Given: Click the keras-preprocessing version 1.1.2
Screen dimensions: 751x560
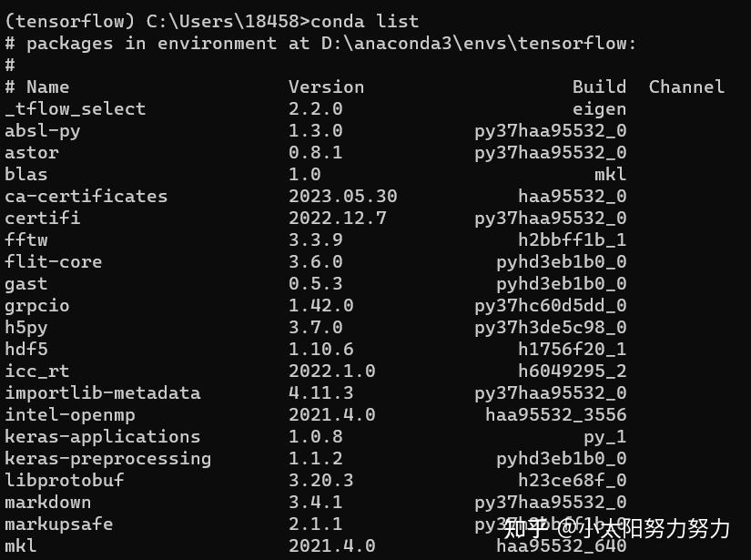Looking at the screenshot, I should click(x=316, y=459).
